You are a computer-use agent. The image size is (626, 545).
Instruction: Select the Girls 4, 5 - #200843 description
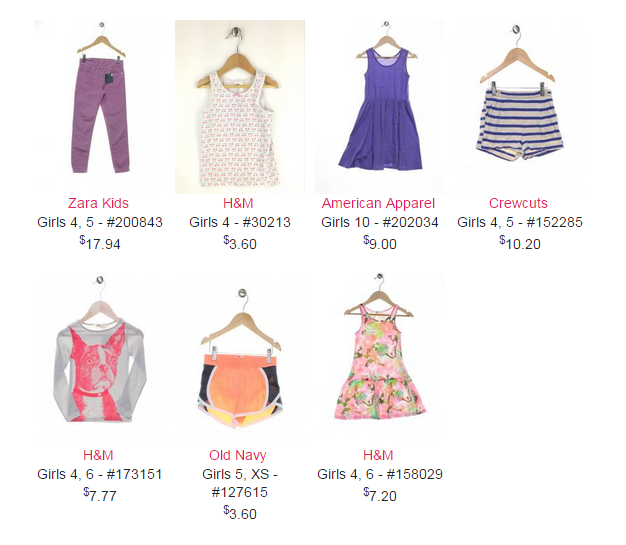pos(100,222)
